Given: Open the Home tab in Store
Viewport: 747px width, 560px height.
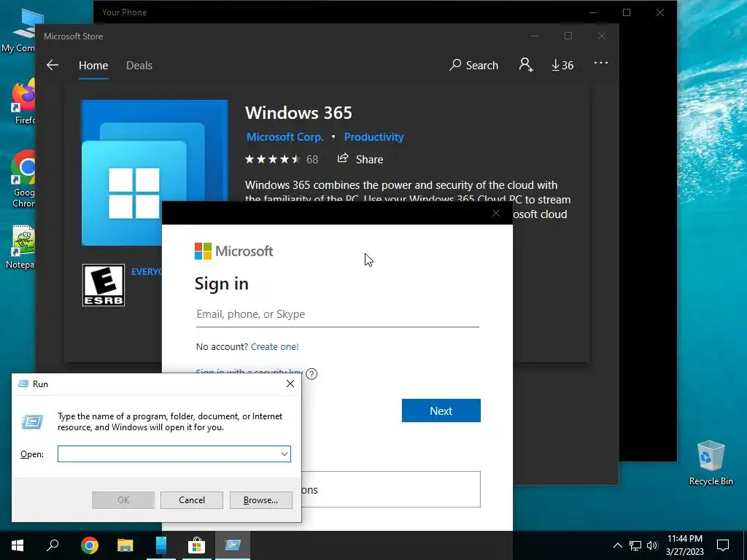Looking at the screenshot, I should [93, 65].
